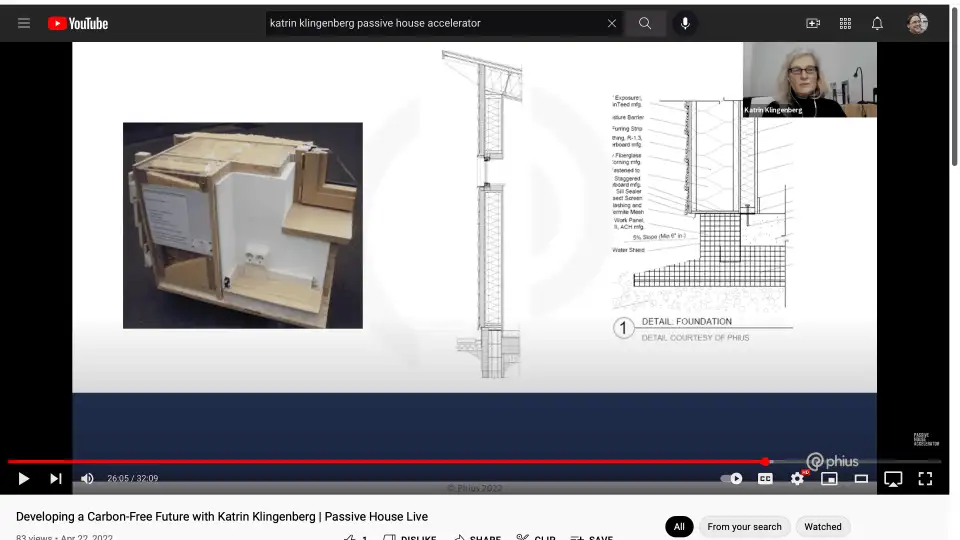Select the 'Watched' filter chip
The width and height of the screenshot is (960, 540).
823,526
